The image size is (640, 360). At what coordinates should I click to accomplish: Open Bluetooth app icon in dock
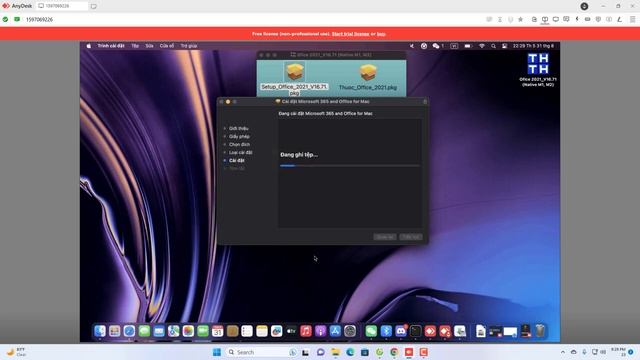(x=386, y=331)
